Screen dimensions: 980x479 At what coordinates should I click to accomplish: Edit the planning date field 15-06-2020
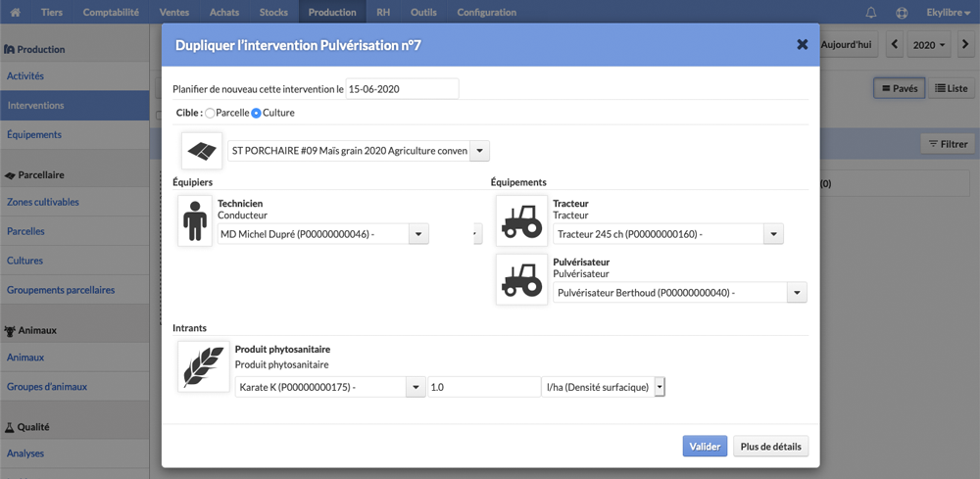[x=403, y=89]
